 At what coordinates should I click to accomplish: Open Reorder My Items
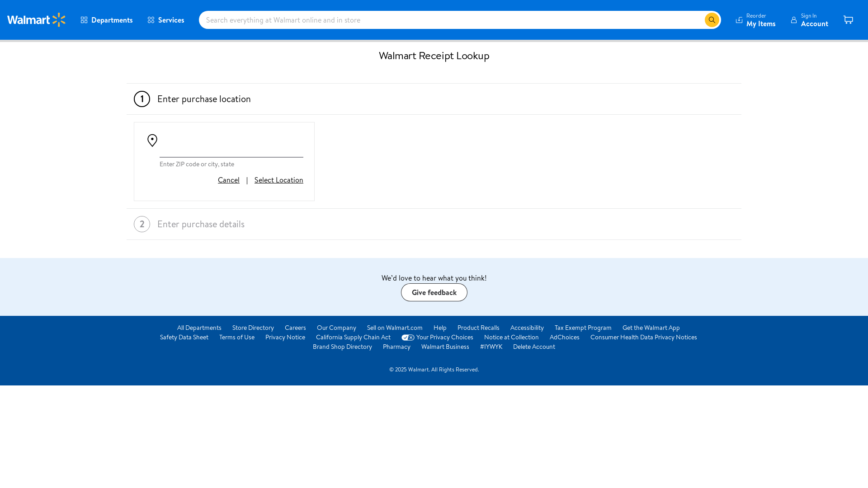(755, 20)
